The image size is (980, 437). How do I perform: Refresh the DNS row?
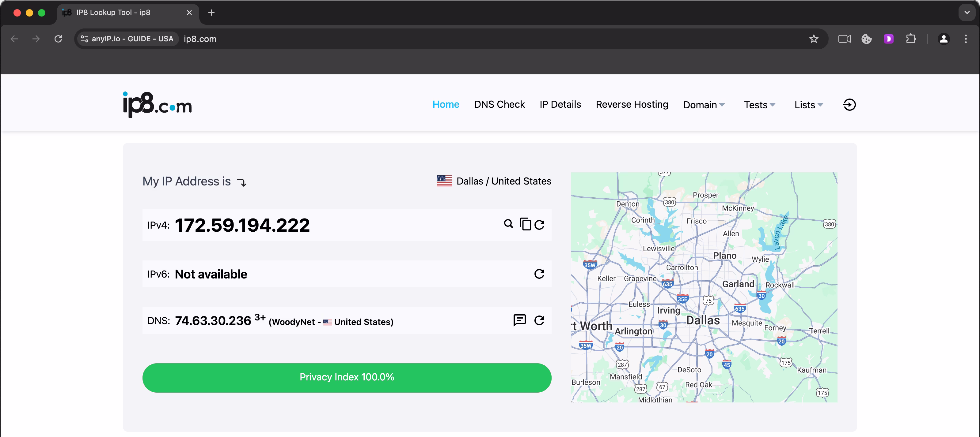(539, 320)
